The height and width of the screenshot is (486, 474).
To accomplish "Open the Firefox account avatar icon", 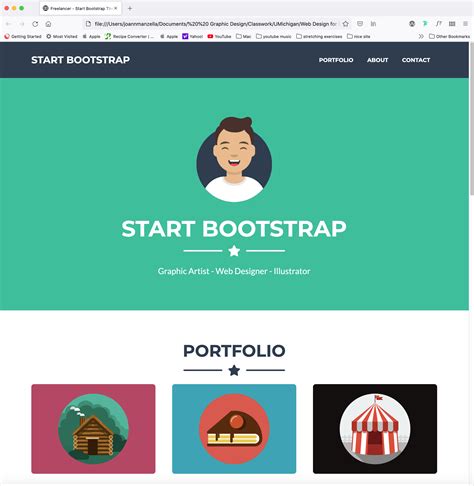I will pos(412,24).
